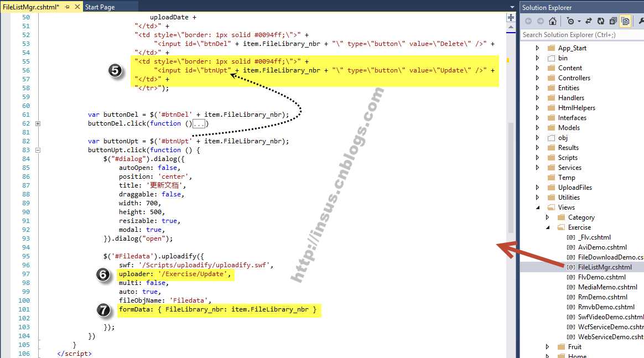Click the Back navigation icon in Solution Explorer

(x=528, y=21)
